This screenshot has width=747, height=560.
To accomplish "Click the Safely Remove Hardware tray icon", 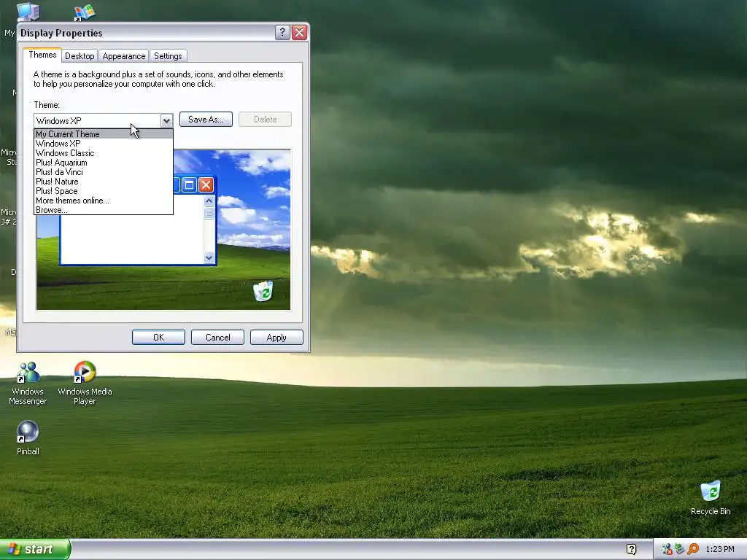I will point(679,549).
